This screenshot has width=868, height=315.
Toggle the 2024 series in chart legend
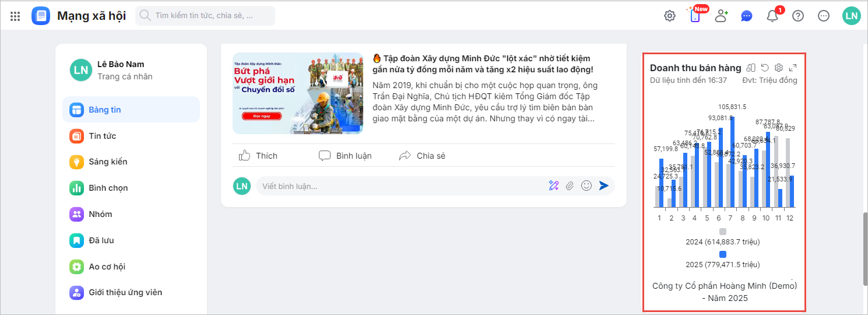point(723,242)
